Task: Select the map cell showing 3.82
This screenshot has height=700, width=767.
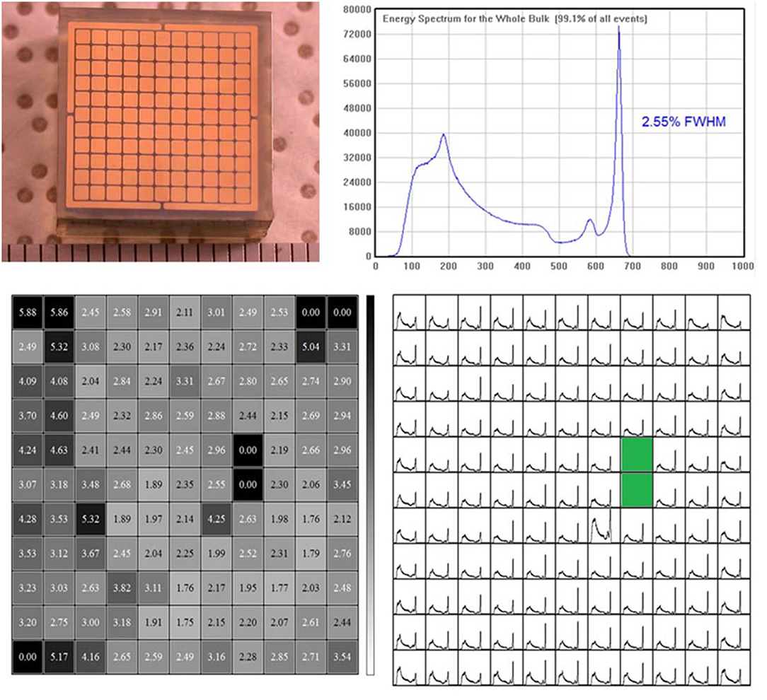Action: click(122, 588)
